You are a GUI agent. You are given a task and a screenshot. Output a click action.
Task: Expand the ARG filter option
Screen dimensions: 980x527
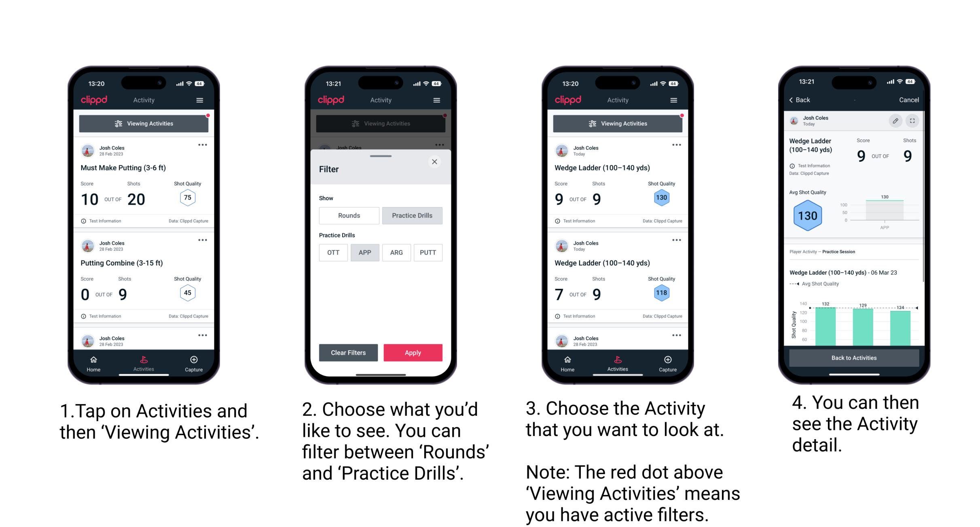[396, 252]
